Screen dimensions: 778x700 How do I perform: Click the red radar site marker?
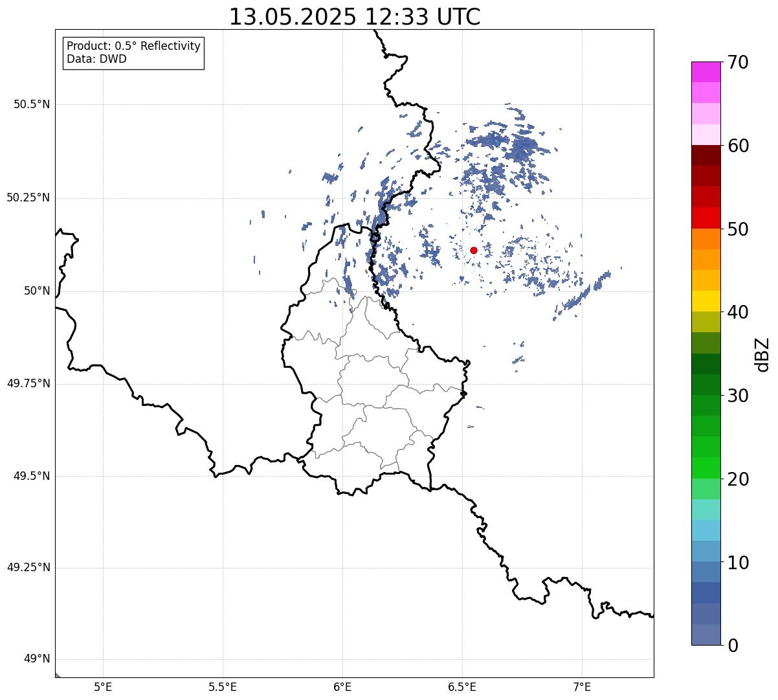coord(474,250)
